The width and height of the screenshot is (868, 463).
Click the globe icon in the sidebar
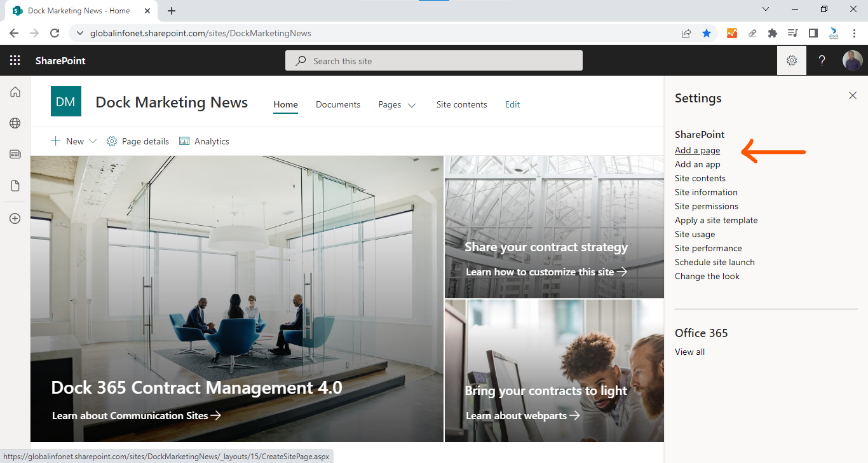point(15,123)
